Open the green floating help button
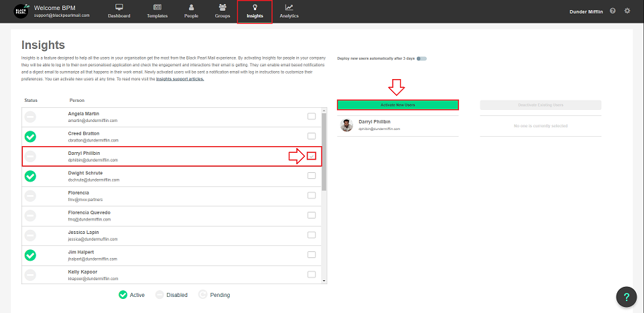This screenshot has width=644, height=313. (626, 297)
